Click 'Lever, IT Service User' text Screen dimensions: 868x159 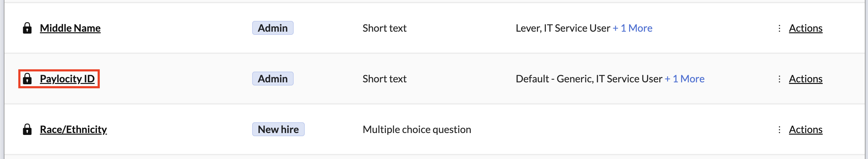[562, 28]
